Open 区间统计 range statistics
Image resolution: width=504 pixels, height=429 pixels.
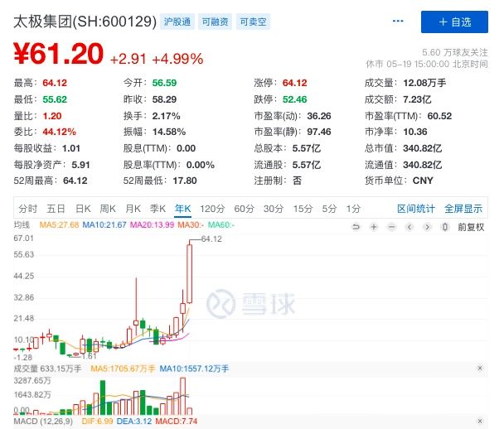coord(416,209)
